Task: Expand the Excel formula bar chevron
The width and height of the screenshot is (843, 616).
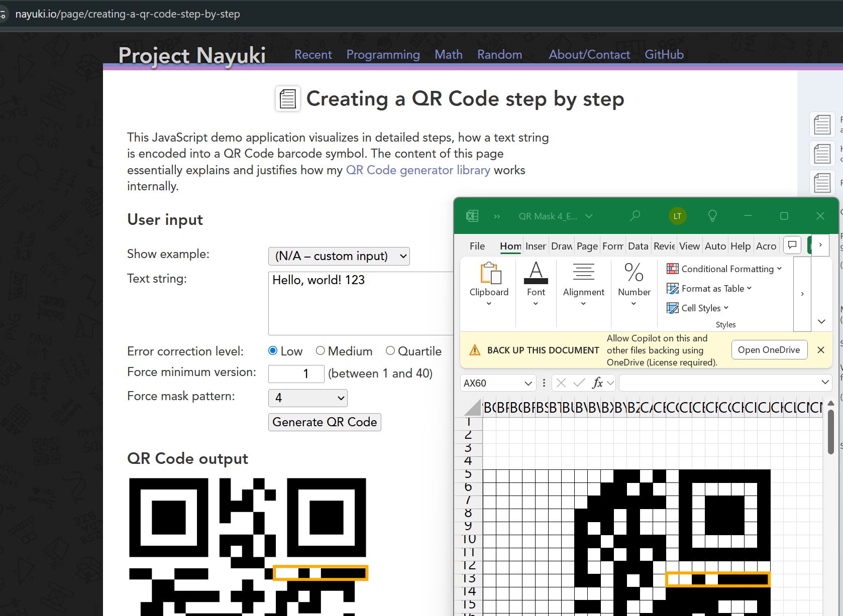Action: pos(825,383)
